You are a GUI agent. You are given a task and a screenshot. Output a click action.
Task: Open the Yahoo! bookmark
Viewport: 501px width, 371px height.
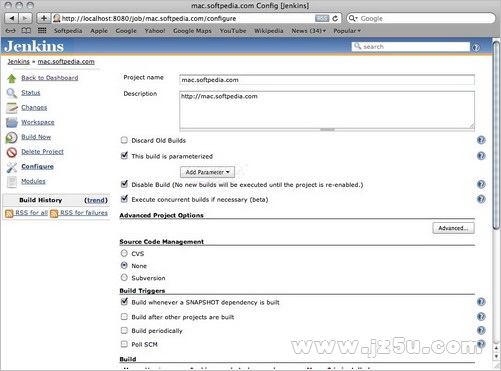(x=155, y=31)
